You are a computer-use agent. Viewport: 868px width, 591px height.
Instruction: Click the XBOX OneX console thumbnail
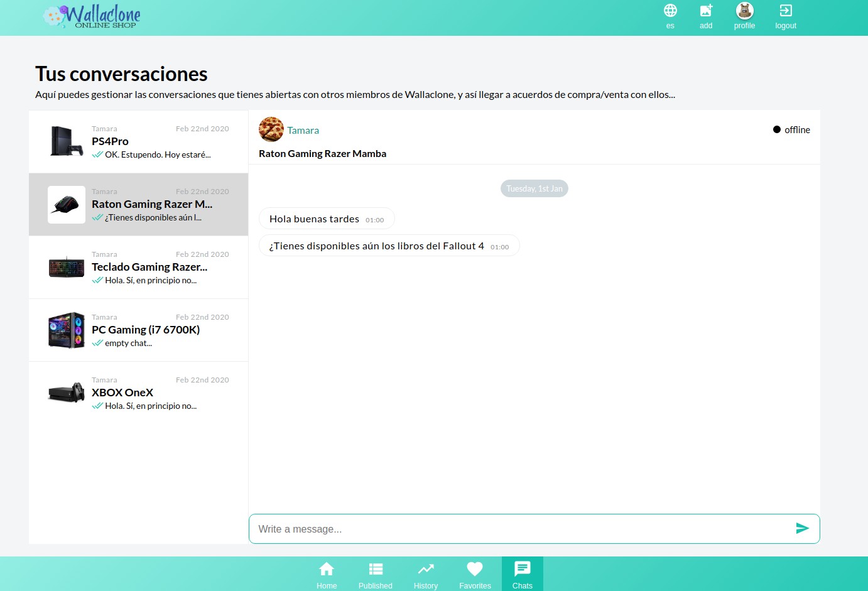click(x=67, y=393)
